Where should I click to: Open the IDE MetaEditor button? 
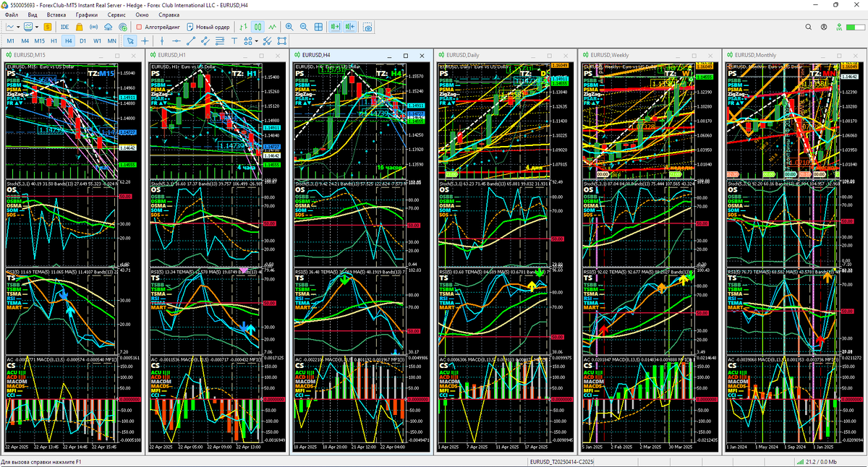pos(65,27)
